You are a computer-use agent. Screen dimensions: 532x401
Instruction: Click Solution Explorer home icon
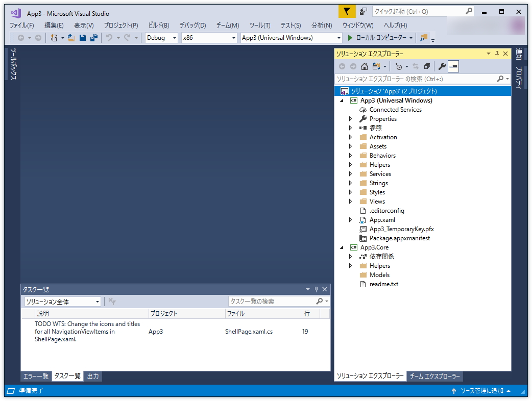pos(365,66)
